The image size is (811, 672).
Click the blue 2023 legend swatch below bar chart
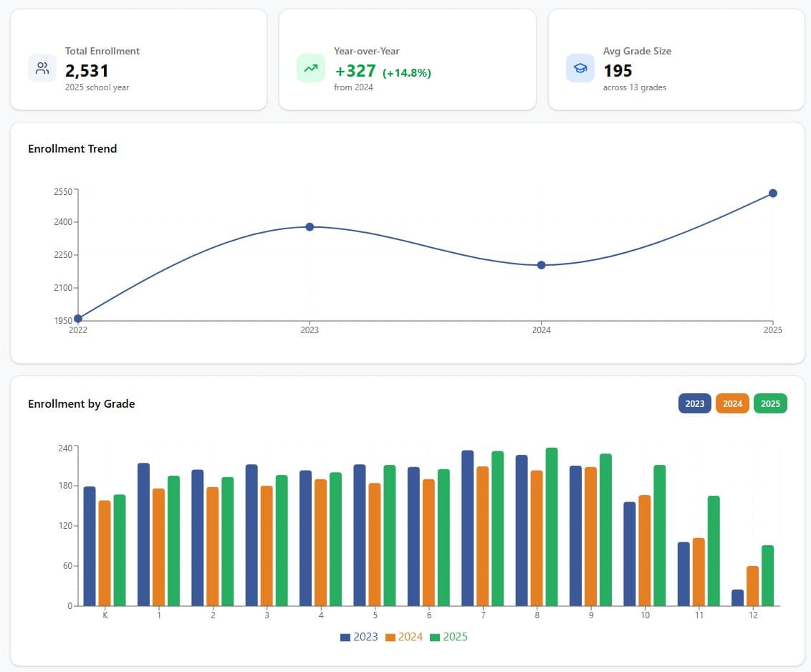[x=345, y=638]
